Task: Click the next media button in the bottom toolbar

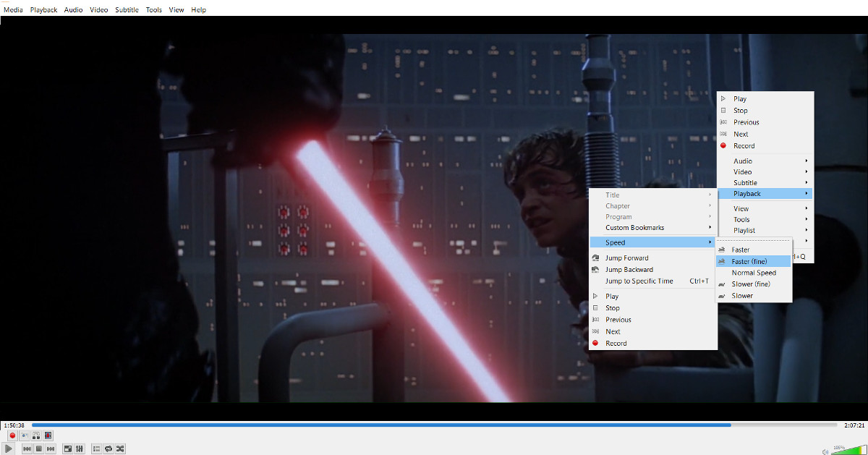Action: [51, 449]
